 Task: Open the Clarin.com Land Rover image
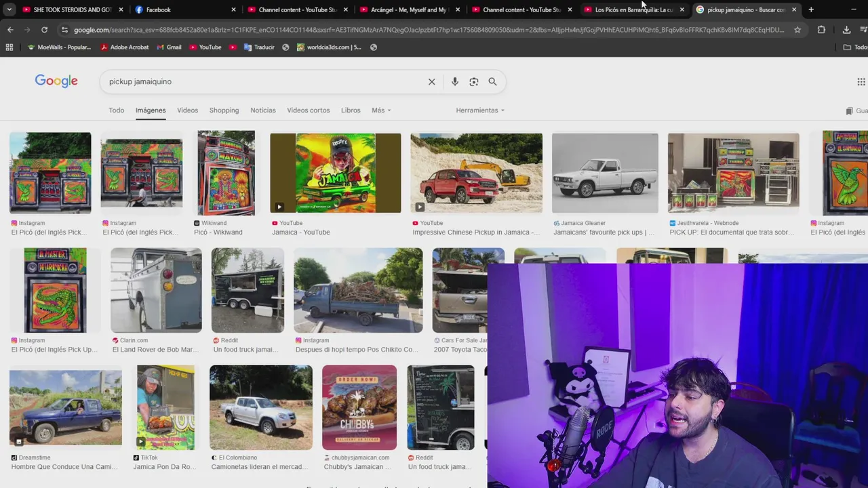156,290
